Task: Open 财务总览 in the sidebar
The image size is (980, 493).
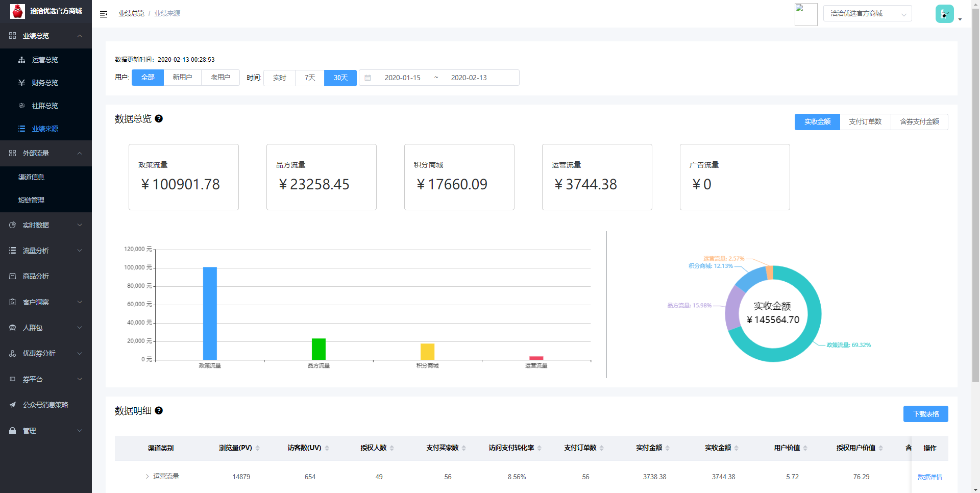Action: pyautogui.click(x=45, y=83)
